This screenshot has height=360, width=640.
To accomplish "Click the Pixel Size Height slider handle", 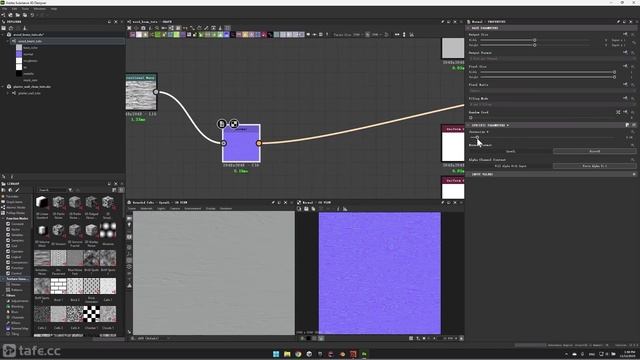I will coord(614,77).
